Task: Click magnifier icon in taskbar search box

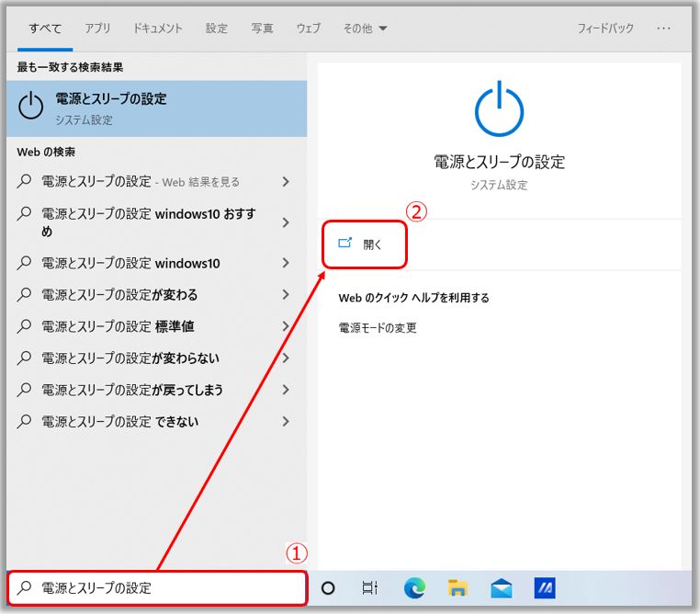Action: click(24, 588)
